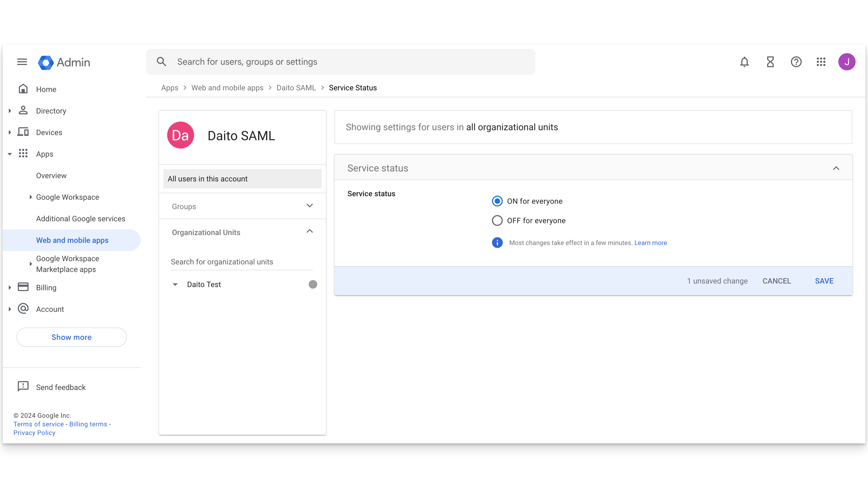Screen dimensions: 868x488
Task: Click the Google Admin logo
Action: point(64,62)
